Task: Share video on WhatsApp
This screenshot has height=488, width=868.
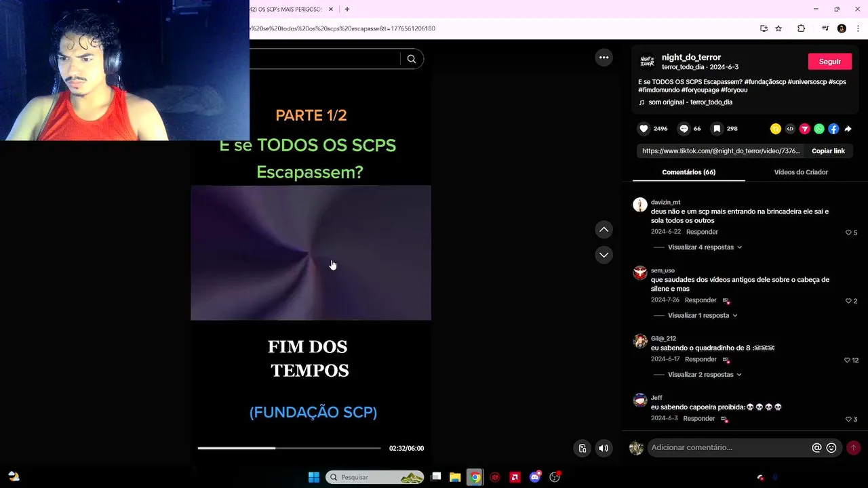Action: click(x=819, y=129)
